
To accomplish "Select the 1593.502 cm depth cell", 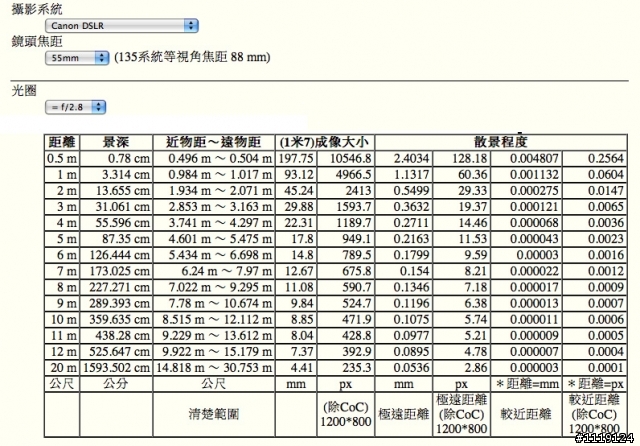I will pos(116,368).
